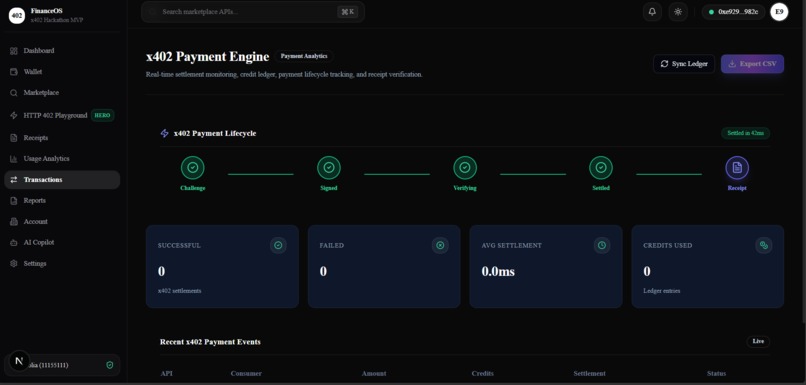Click the Reports file icon

click(x=14, y=201)
